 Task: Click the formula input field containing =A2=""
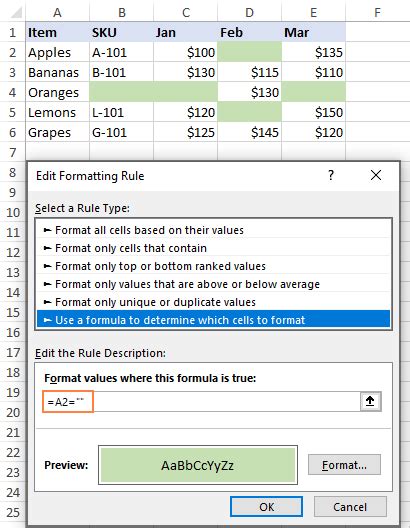click(201, 401)
